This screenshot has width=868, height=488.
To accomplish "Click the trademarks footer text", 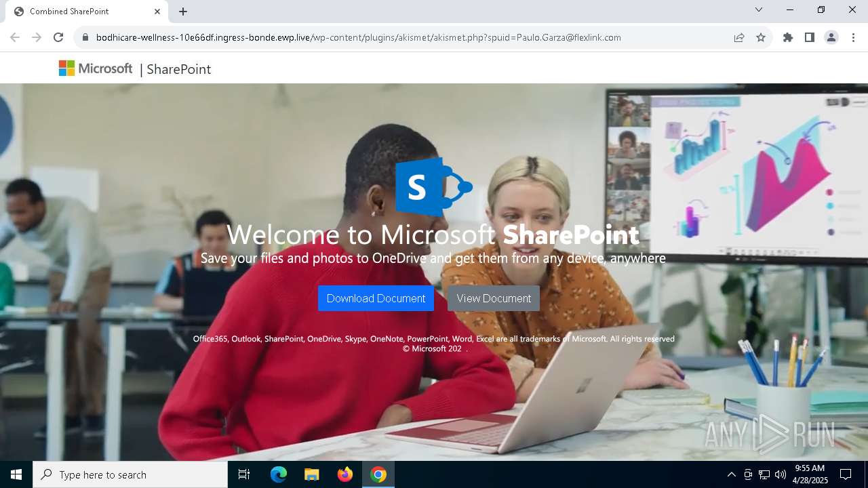I will coord(433,339).
